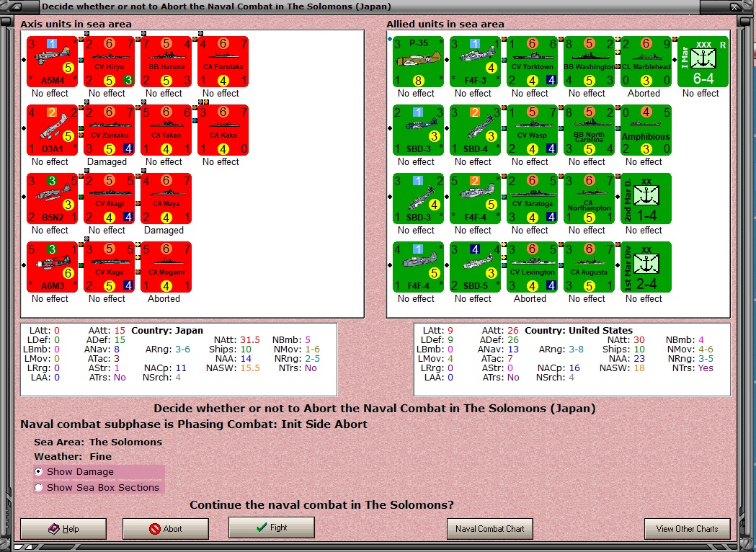This screenshot has height=552, width=756.
Task: Click the damaged CA Maya counter
Action: click(166, 199)
